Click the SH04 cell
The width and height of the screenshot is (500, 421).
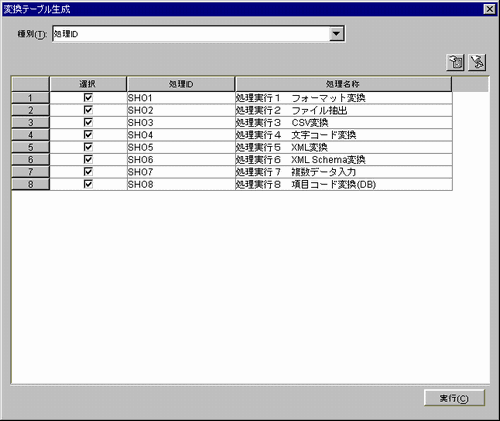[181, 135]
